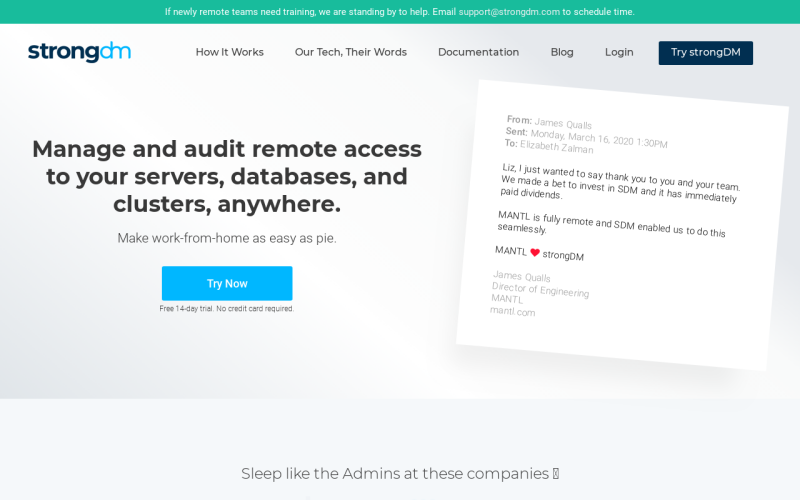Click 'Free 14-day trial. No credit card required.' text
This screenshot has width=800, height=500.
tap(227, 309)
